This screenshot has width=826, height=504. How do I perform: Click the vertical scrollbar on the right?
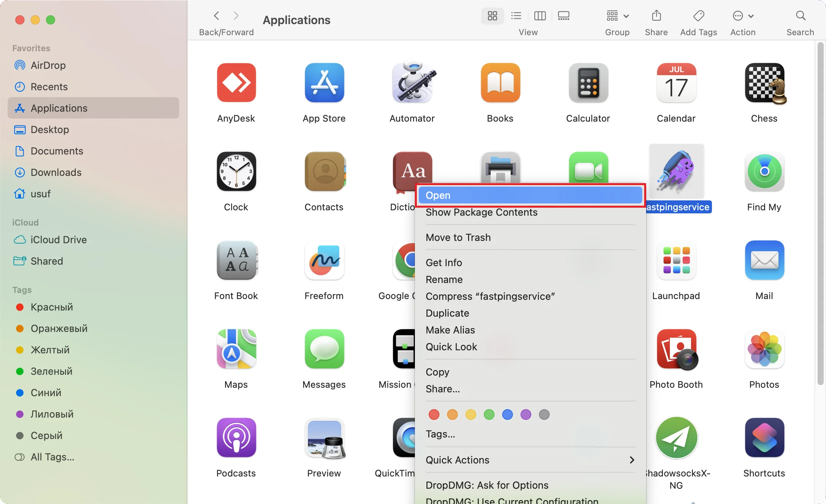coord(820,214)
